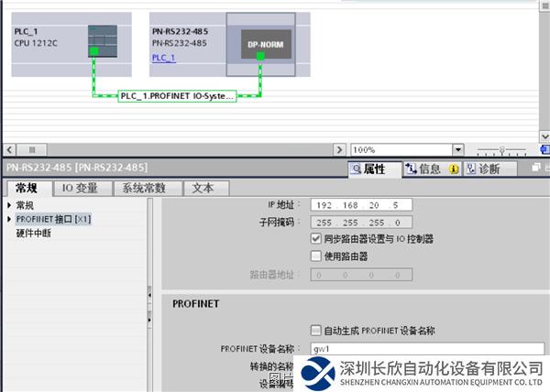550x392 pixels.
Task: Expand the PROFINET 接口 [X1] node
Action: pyautogui.click(x=10, y=220)
